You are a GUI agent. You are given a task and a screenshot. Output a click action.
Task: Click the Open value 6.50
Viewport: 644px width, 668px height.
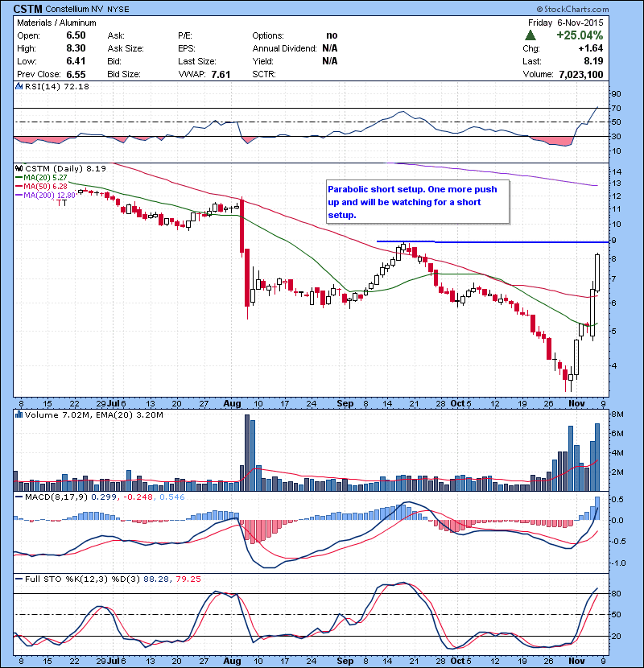[x=76, y=35]
